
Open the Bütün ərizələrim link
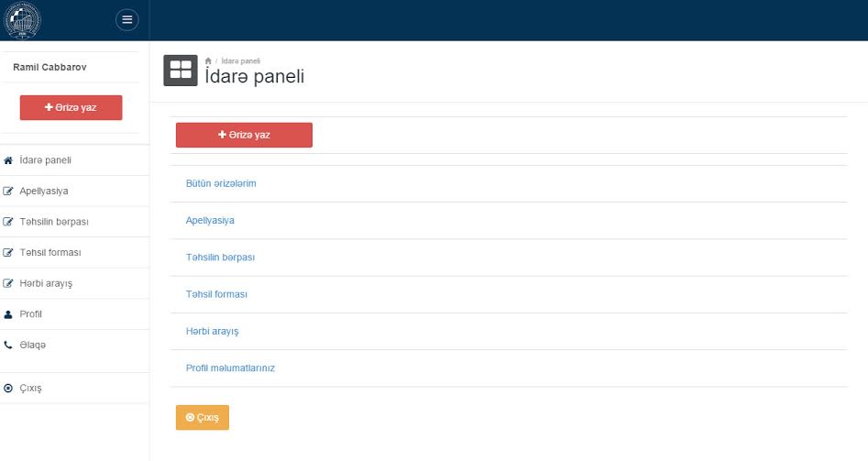(221, 183)
